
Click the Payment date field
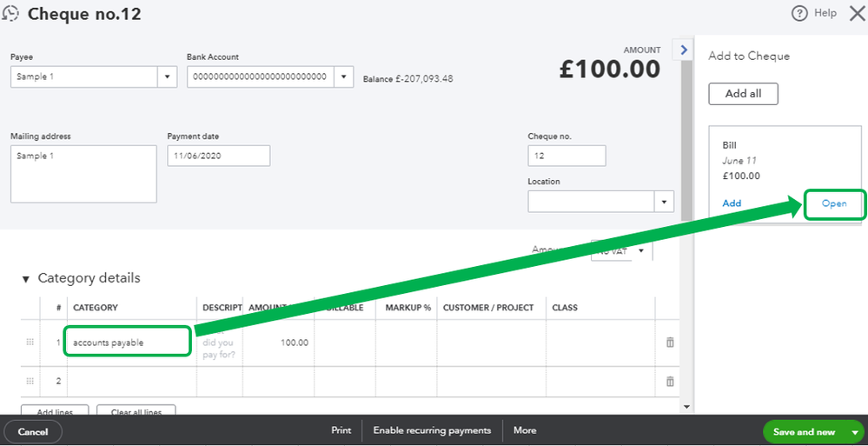pos(219,156)
